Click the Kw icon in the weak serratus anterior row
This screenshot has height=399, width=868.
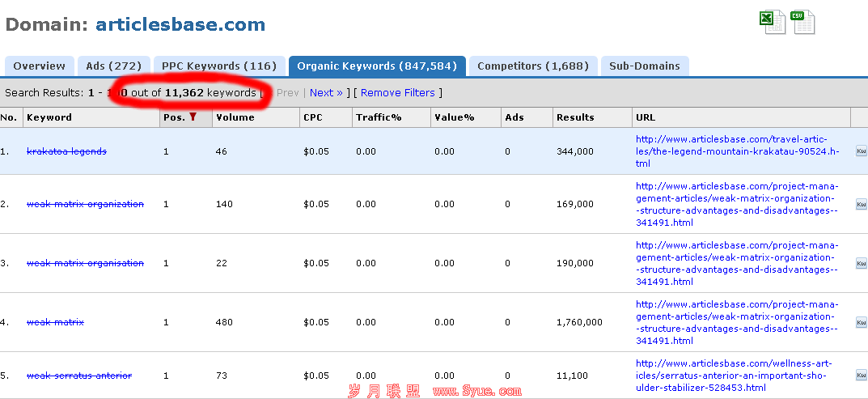[x=861, y=376]
